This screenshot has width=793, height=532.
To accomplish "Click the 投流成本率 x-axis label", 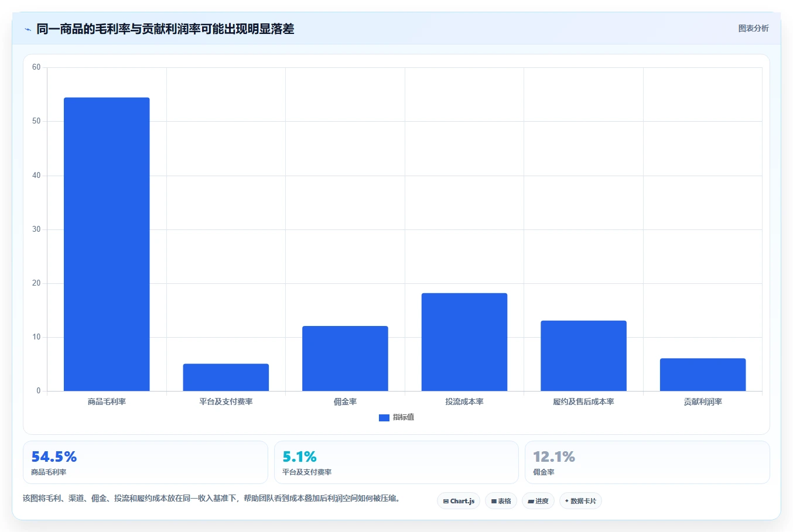I will [x=464, y=401].
